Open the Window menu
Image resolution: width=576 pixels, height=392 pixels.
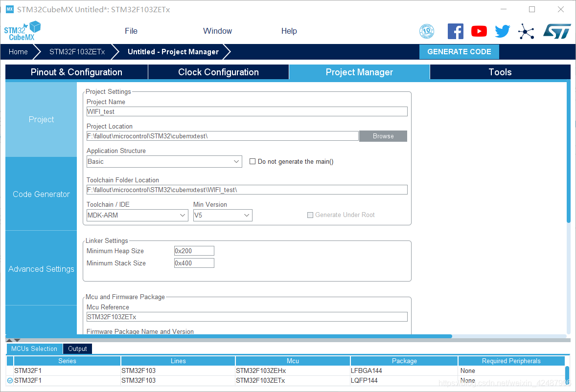pos(217,31)
